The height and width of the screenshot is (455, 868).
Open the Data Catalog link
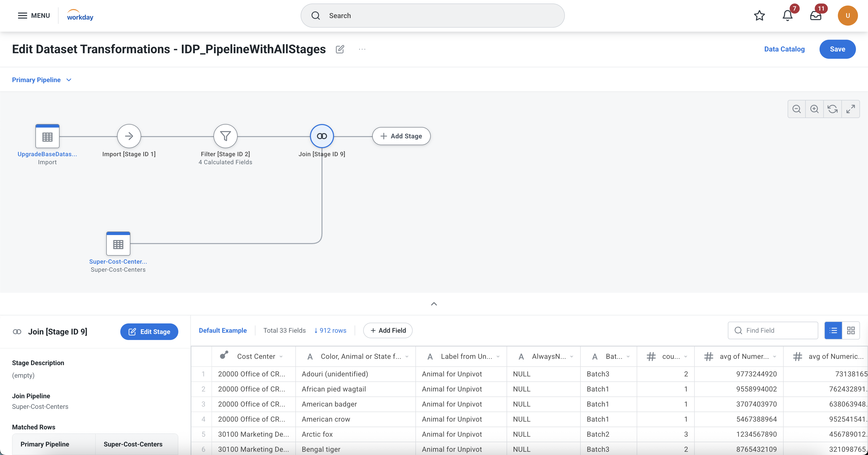784,49
